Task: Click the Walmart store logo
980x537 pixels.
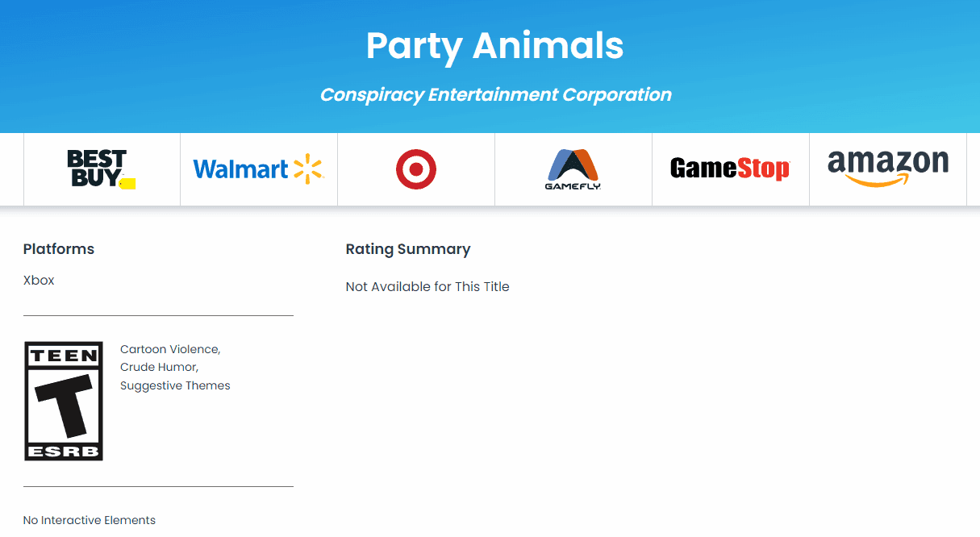Action: [x=258, y=169]
